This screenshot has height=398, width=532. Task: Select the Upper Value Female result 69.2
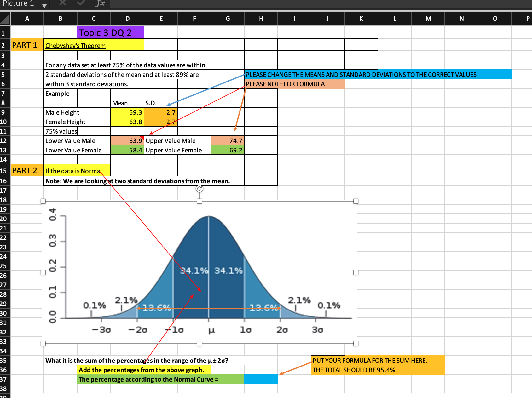(228, 150)
